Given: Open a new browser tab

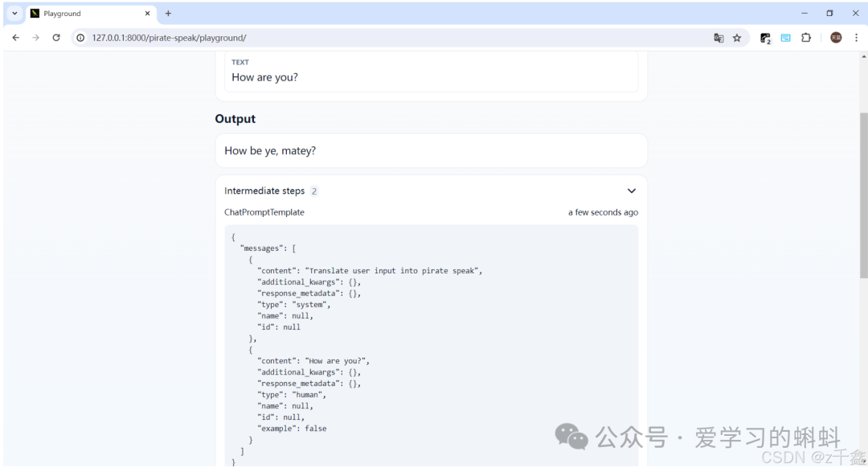Looking at the screenshot, I should 168,14.
